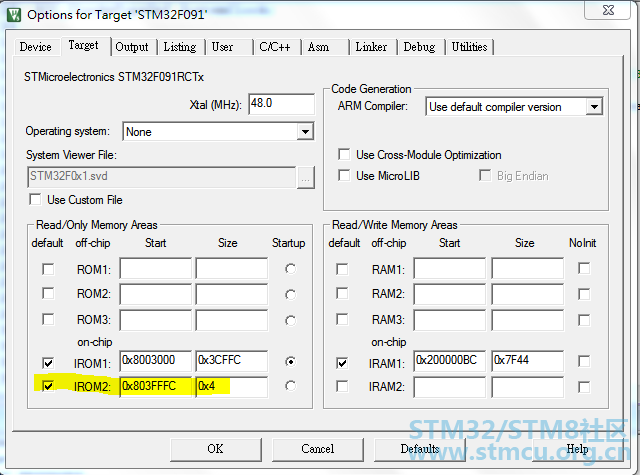Viewport: 640px width, 475px height.
Task: Click the IRAM2 Size field
Action: coord(528,386)
